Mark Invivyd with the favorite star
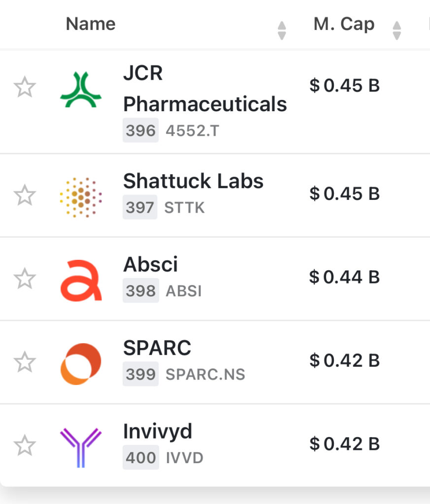The height and width of the screenshot is (504, 430). pyautogui.click(x=25, y=446)
